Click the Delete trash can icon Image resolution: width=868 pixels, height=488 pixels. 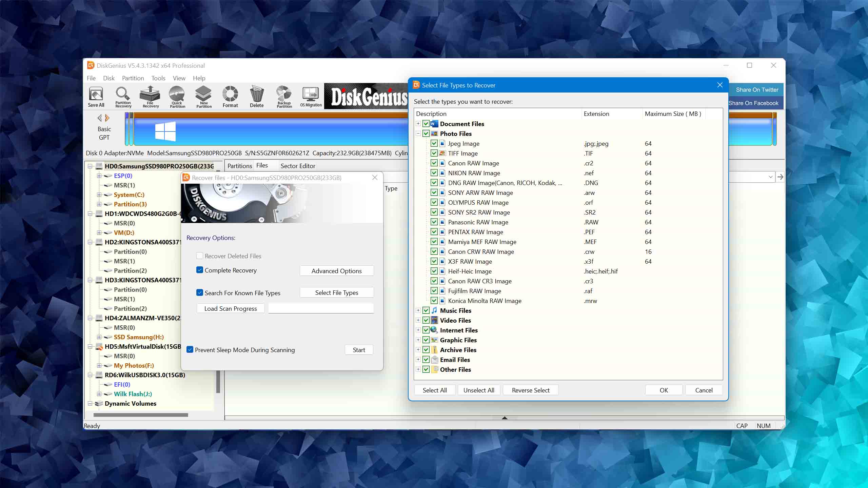(257, 97)
